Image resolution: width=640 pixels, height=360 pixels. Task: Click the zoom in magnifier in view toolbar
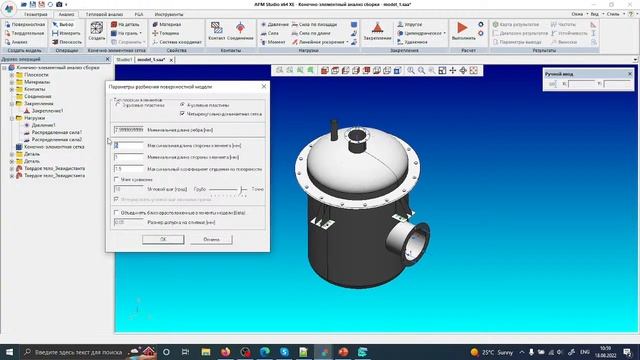[411, 71]
